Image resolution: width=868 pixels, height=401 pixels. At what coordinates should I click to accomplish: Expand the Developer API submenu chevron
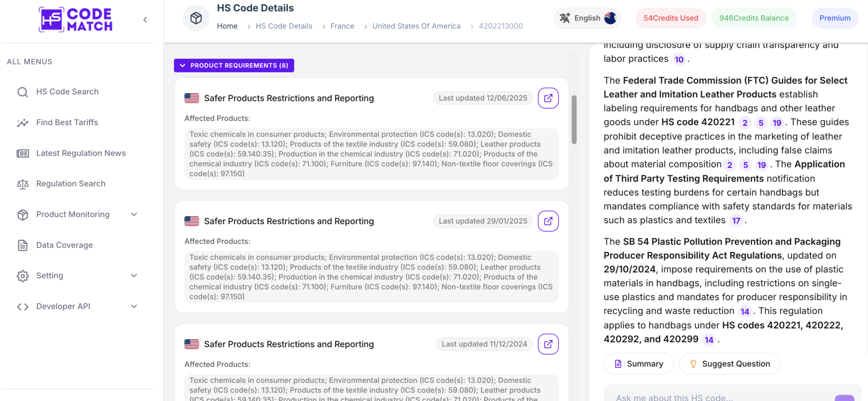(134, 306)
